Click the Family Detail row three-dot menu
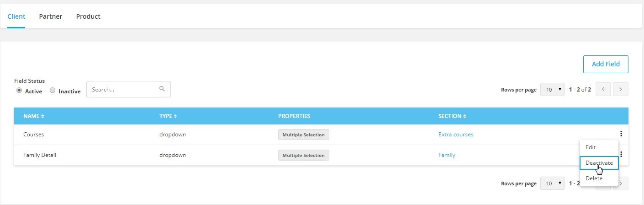 click(621, 155)
